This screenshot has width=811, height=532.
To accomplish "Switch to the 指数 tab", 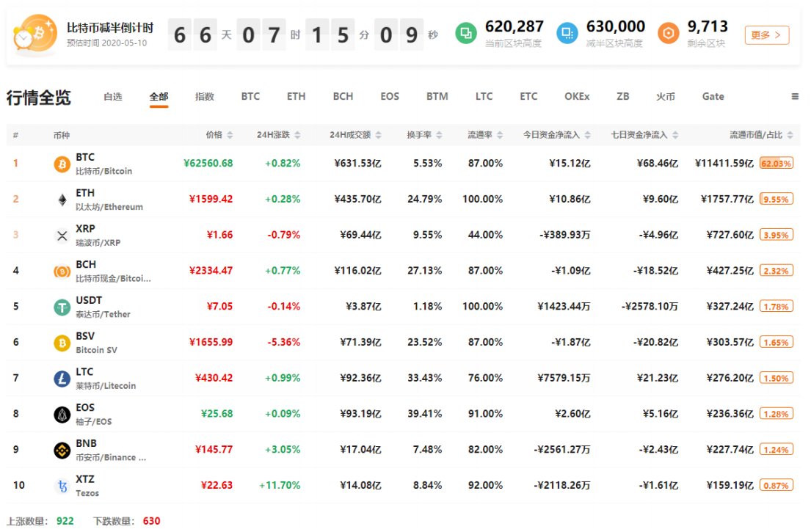I will 204,97.
